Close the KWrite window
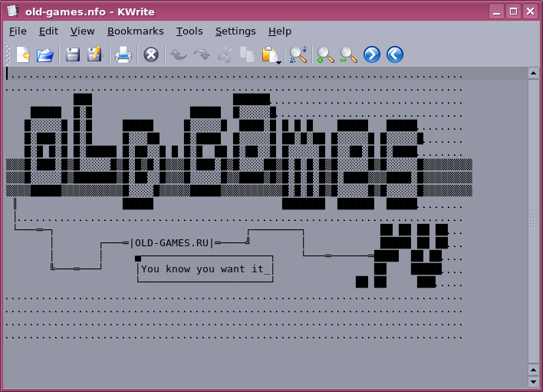The width and height of the screenshot is (543, 392). point(530,12)
